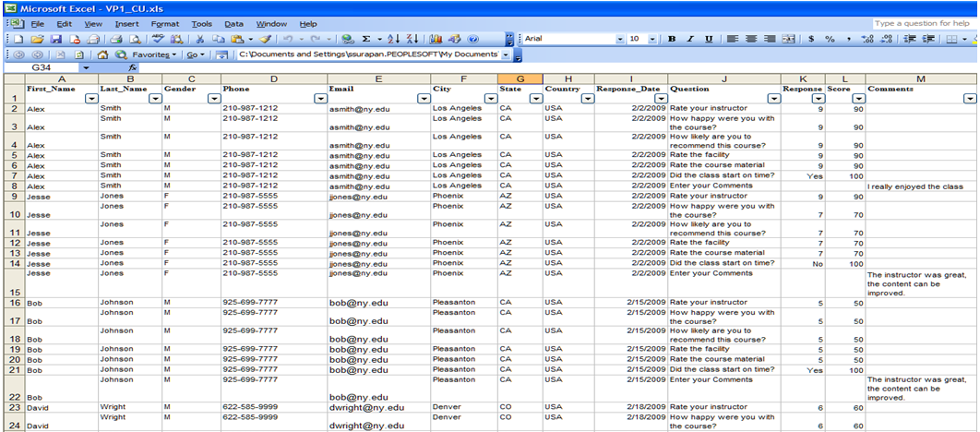Screen dimensions: 980x432
Task: Open the Format menu
Action: (165, 24)
